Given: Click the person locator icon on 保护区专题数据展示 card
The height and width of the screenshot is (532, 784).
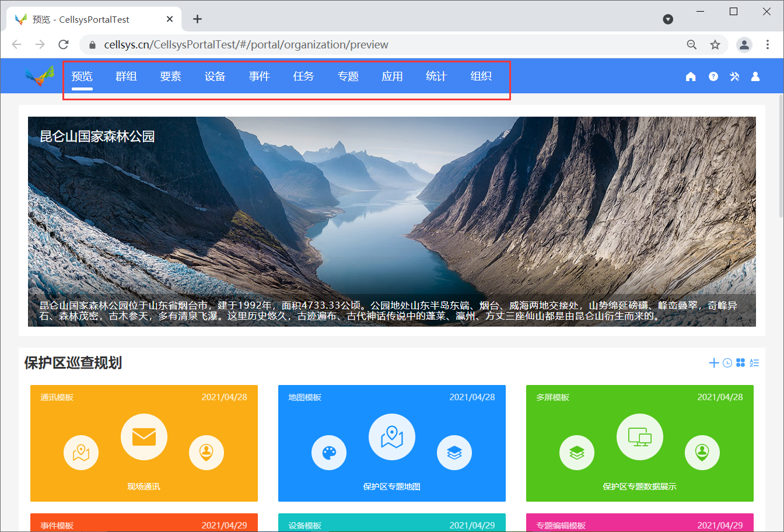Looking at the screenshot, I should click(702, 453).
